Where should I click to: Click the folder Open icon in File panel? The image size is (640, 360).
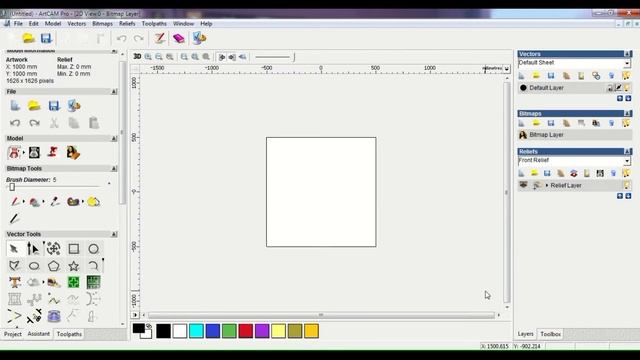coord(34,106)
